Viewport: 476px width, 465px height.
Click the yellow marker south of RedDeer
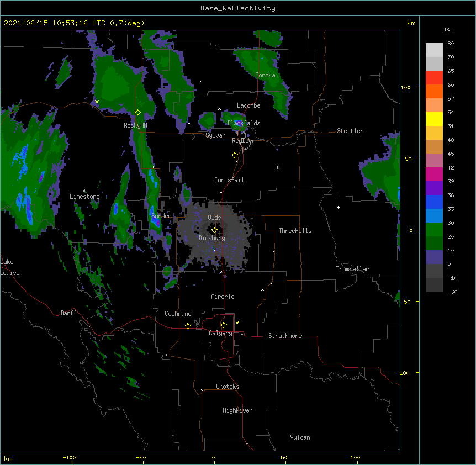235,155
